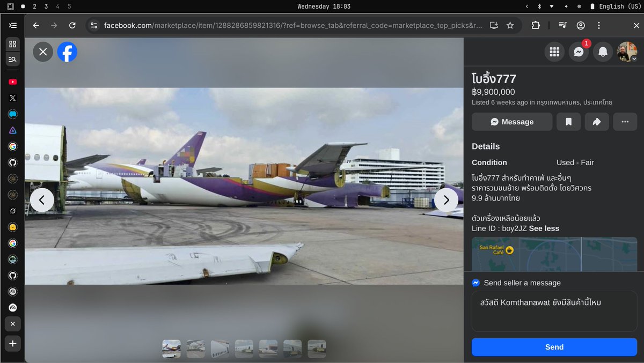Switch to workspace 3
Viewport: 644px width, 363px height.
point(46,6)
